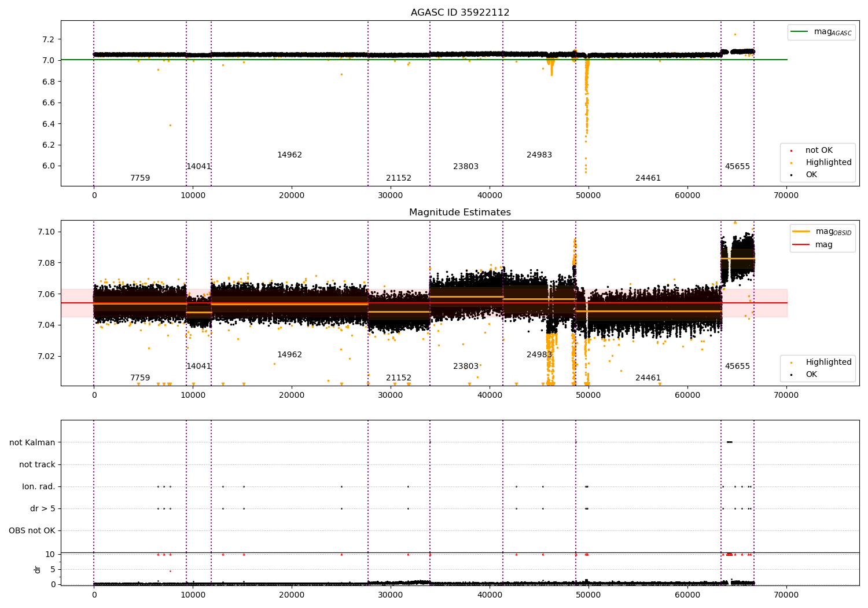Select the not OK legend entry
Viewport: 868px width, 608px height.
[819, 151]
